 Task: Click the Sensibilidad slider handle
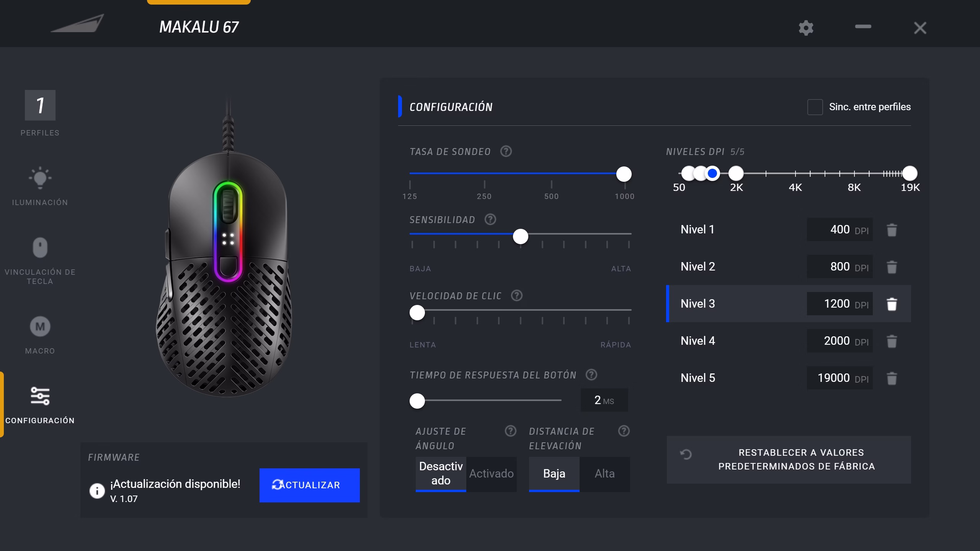pos(520,236)
